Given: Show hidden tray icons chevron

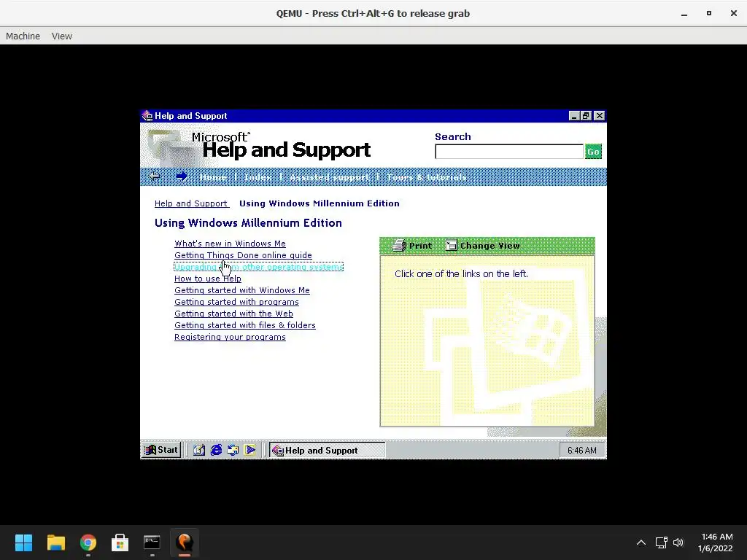Looking at the screenshot, I should click(x=641, y=542).
